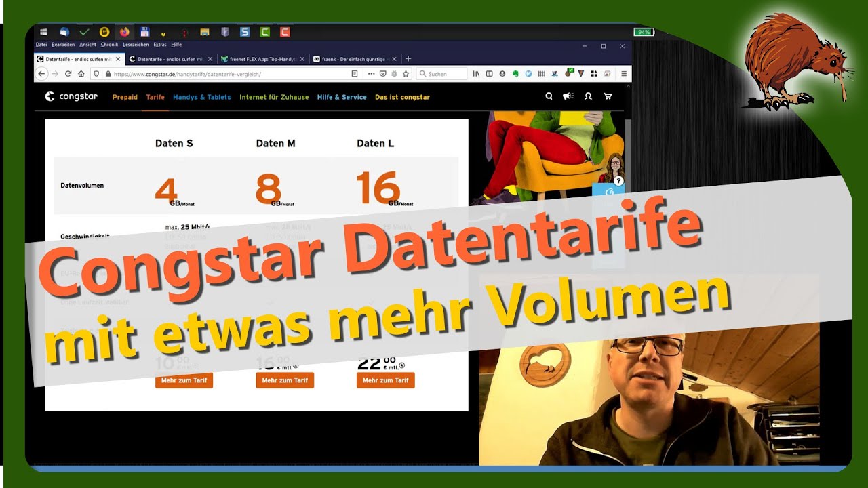Click the congstar logo
Screen dimensions: 868x488
[x=71, y=97]
